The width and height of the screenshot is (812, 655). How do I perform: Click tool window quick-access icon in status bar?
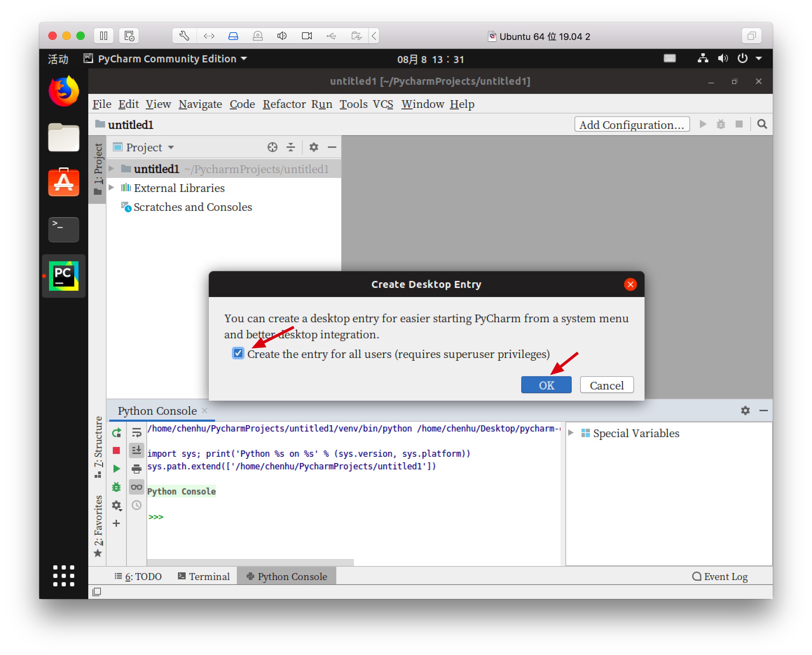click(x=97, y=592)
